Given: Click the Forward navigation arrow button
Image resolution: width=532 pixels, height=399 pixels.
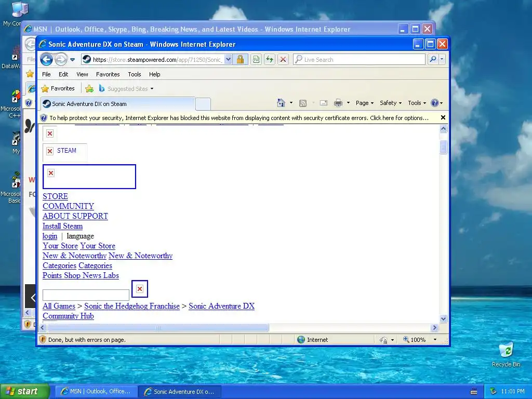Looking at the screenshot, I should (61, 59).
